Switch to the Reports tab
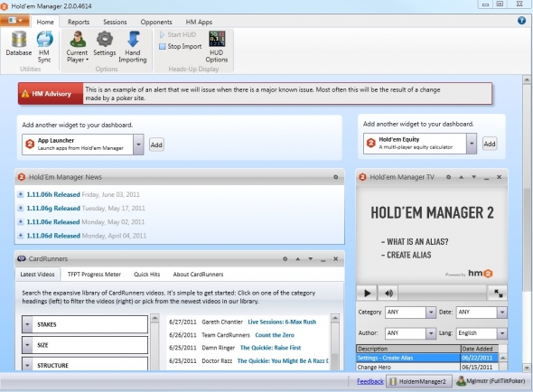Screen dimensions: 533x392 coord(79,22)
